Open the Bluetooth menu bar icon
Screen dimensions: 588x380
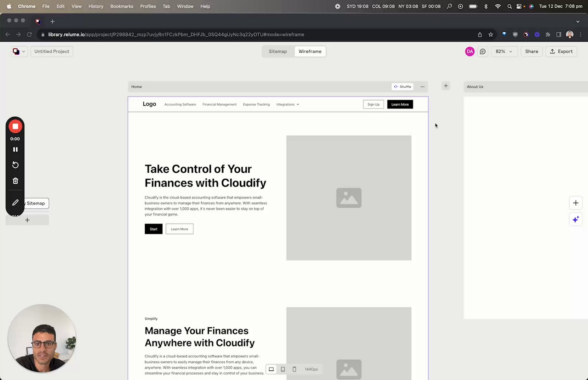click(x=486, y=6)
